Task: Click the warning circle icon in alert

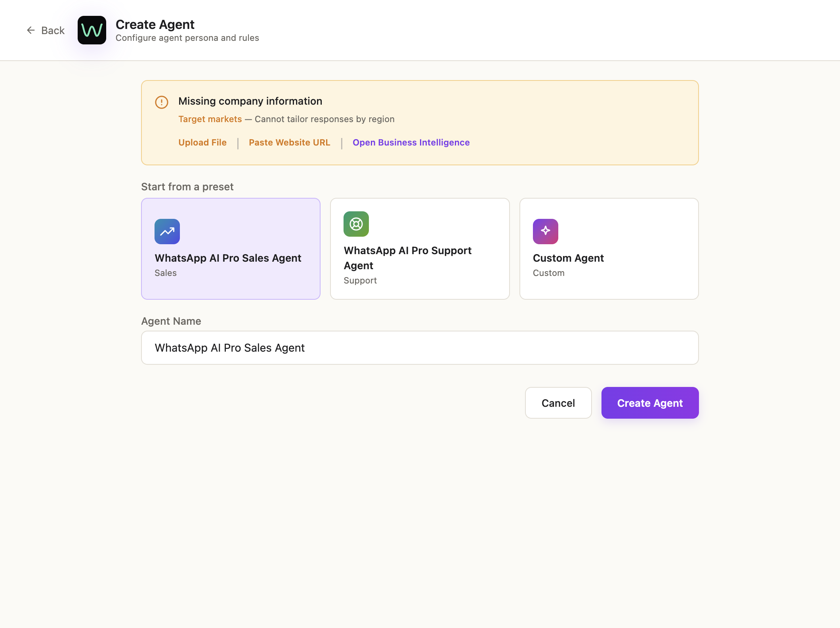Action: (x=162, y=102)
